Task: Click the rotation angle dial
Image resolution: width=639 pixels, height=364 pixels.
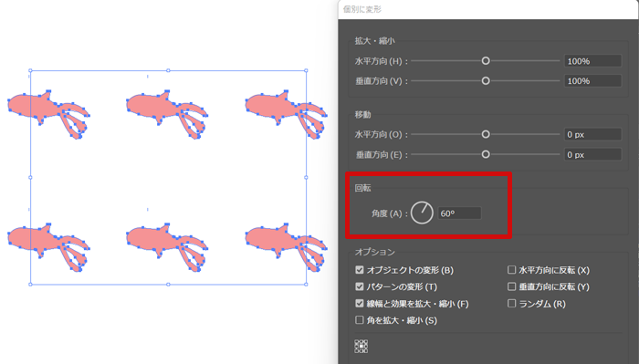Action: coord(422,213)
